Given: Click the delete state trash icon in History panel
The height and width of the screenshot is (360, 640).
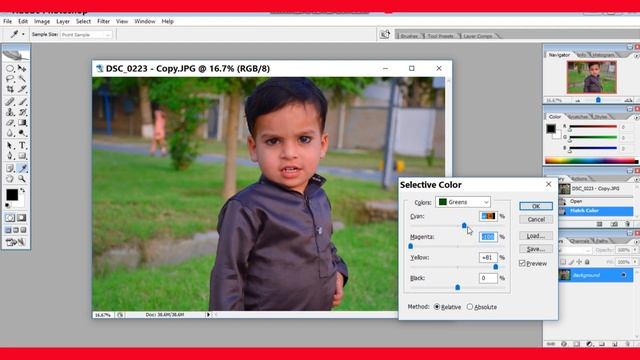Looking at the screenshot, I should coord(627,224).
